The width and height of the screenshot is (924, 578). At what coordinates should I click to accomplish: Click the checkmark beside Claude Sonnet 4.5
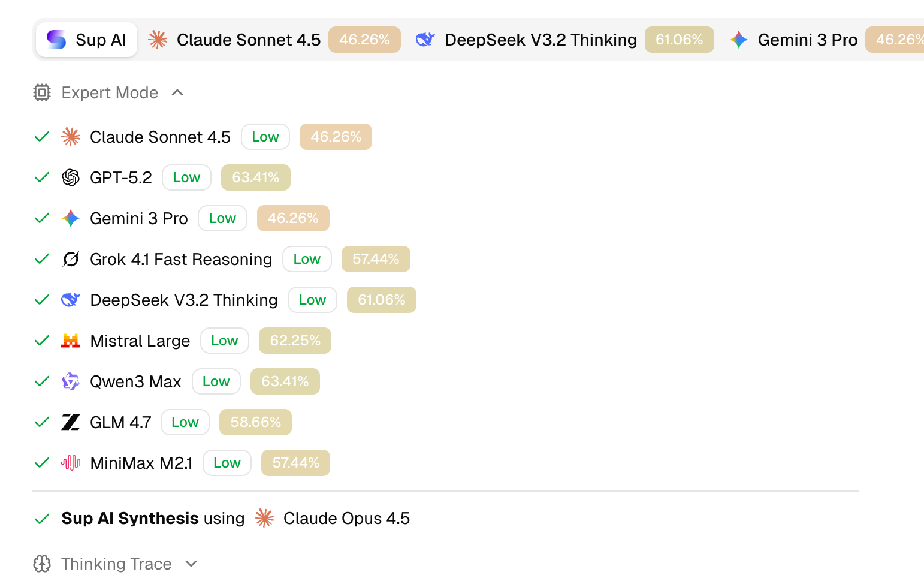[x=42, y=137]
